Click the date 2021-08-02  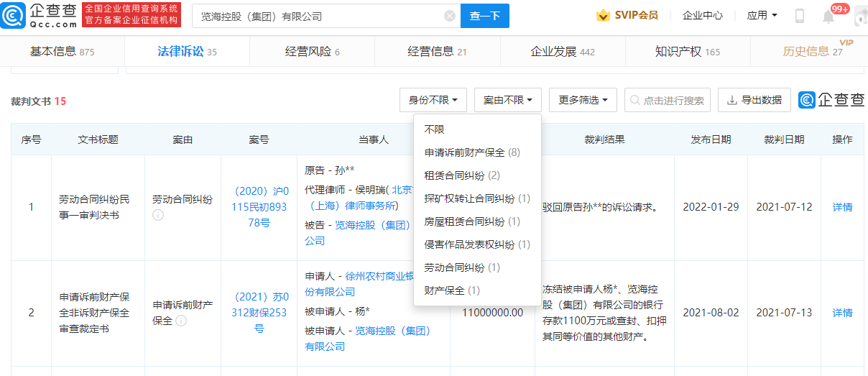point(711,313)
